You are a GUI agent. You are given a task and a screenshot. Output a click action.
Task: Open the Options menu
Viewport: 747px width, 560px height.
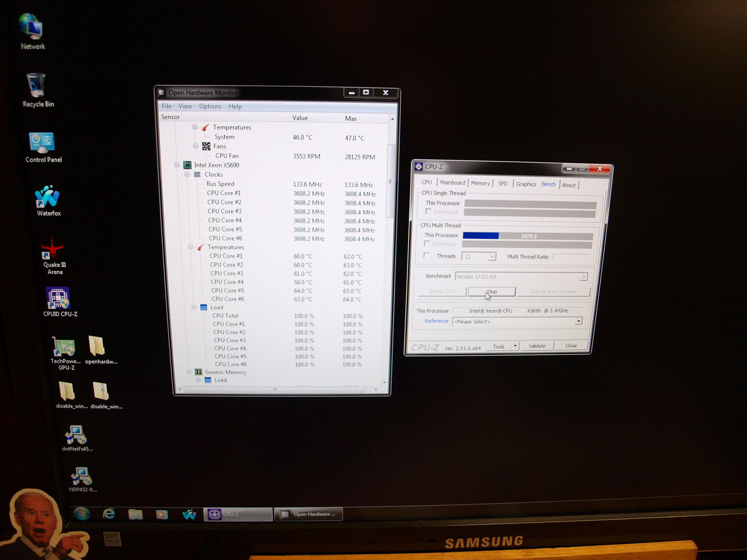point(210,106)
